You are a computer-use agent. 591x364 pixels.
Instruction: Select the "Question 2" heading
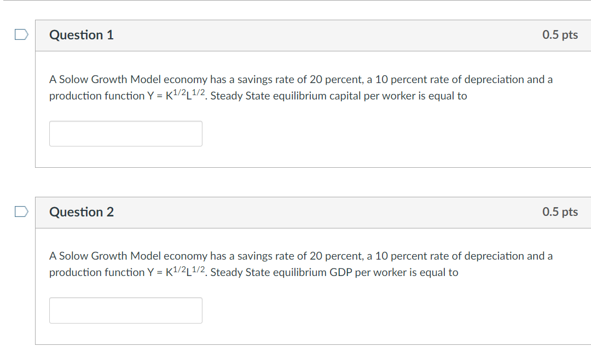pos(82,212)
